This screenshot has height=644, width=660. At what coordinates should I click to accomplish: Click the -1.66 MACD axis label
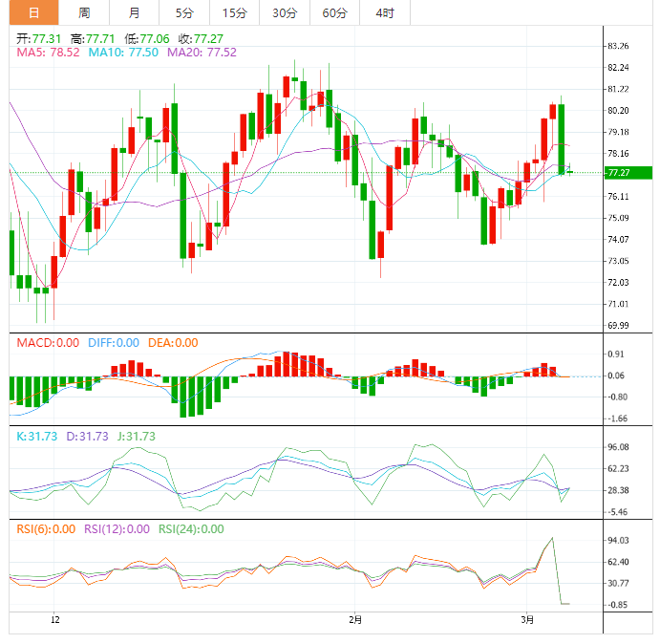tap(617, 419)
